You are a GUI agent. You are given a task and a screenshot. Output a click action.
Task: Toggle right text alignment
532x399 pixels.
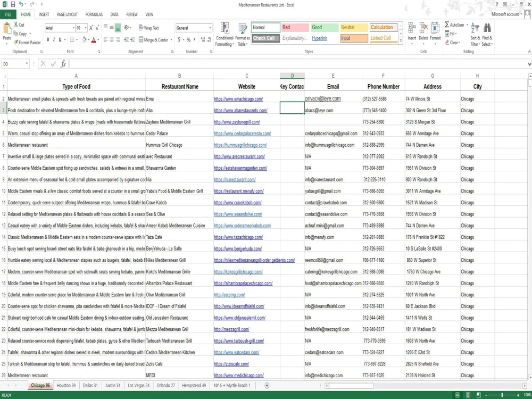118,40
